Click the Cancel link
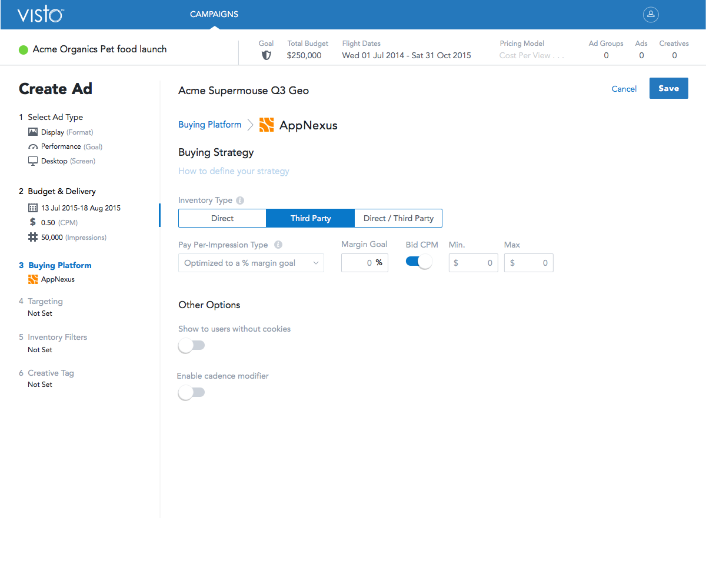This screenshot has width=706, height=588. 624,89
